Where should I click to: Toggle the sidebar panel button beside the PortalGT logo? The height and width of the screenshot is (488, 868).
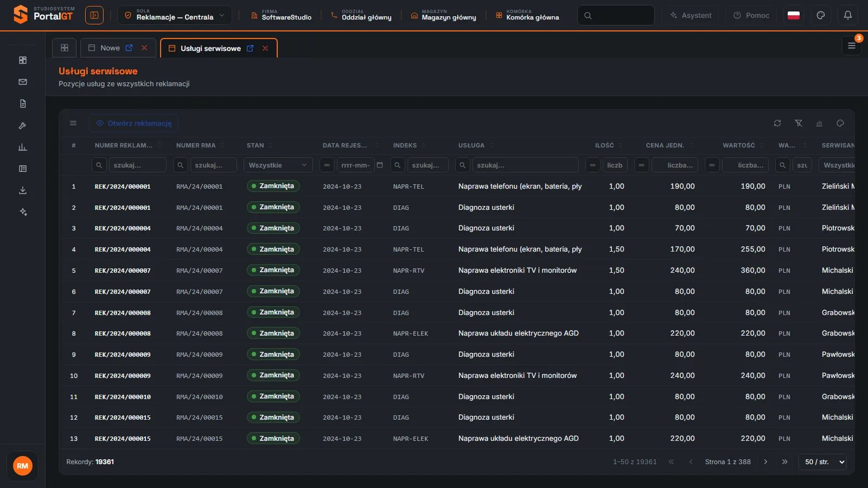[x=94, y=15]
